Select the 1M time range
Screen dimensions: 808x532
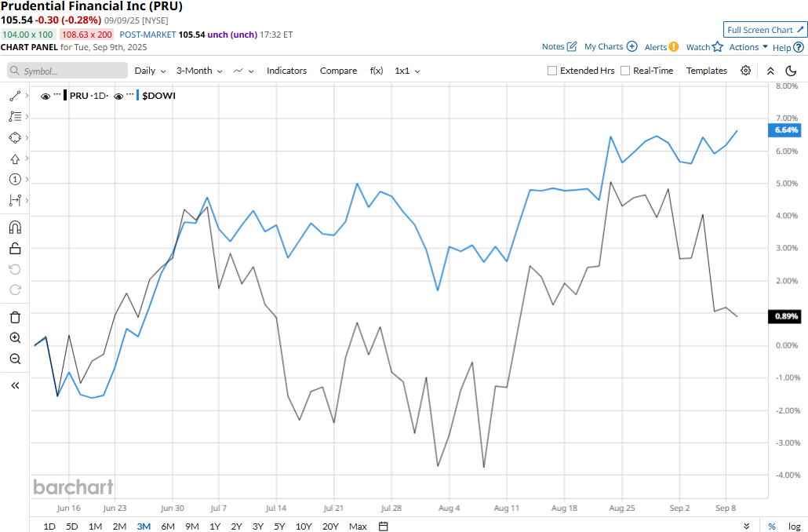point(96,527)
